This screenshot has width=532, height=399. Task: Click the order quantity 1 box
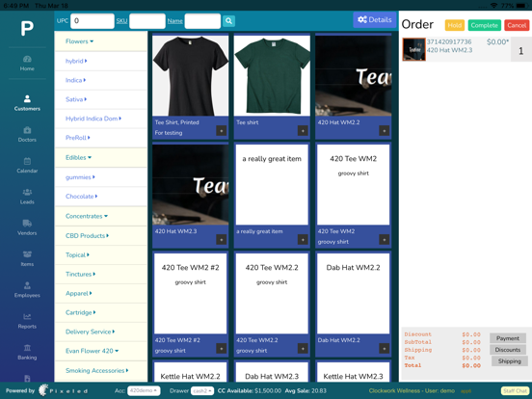click(x=521, y=50)
